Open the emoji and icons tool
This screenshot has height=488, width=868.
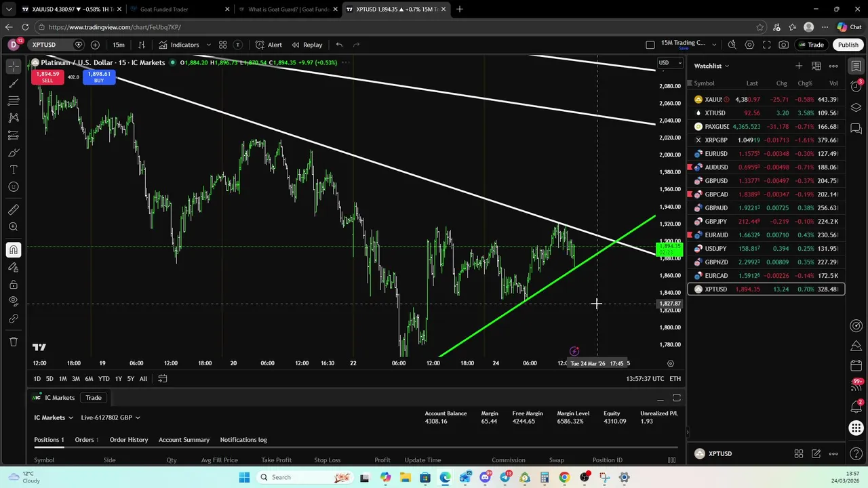(x=14, y=187)
